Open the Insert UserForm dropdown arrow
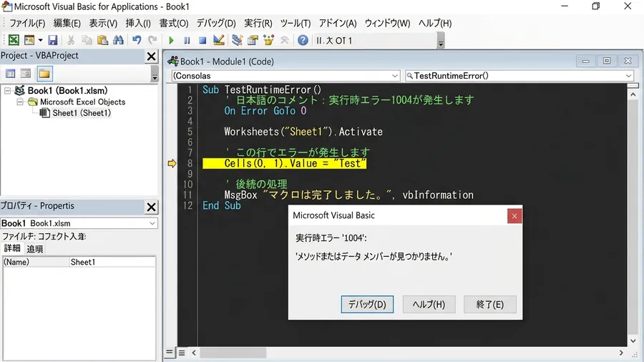The width and height of the screenshot is (644, 362). coord(40,40)
